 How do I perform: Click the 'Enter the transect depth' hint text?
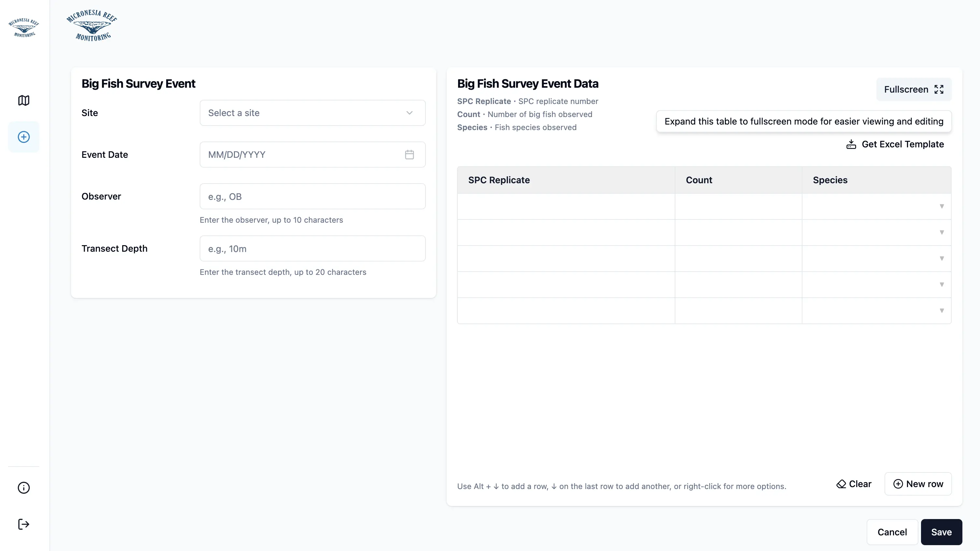point(283,272)
